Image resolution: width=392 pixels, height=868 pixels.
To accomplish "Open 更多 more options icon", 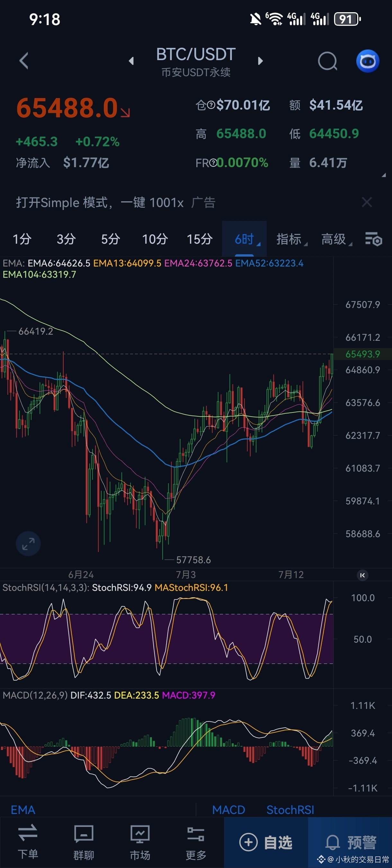I will (x=196, y=842).
